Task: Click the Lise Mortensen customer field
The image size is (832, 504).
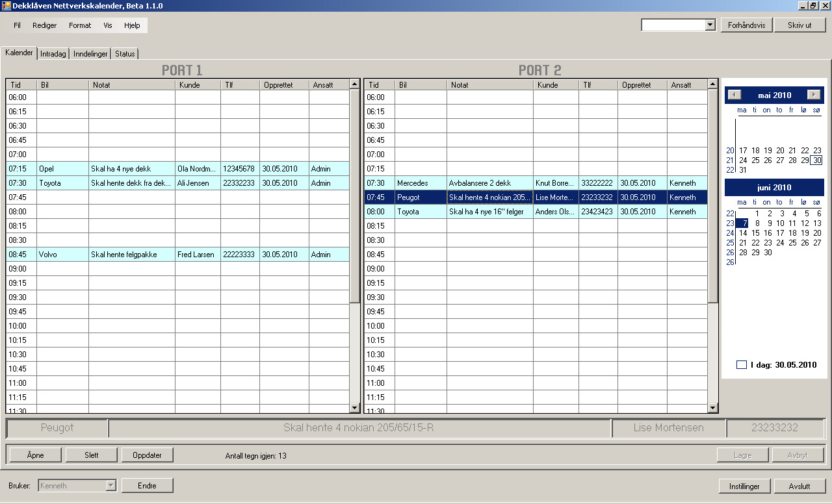Action: pyautogui.click(x=669, y=428)
